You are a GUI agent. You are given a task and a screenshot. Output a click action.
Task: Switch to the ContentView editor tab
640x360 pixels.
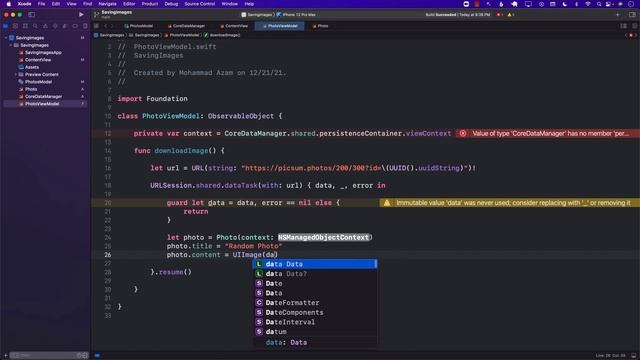pyautogui.click(x=234, y=26)
